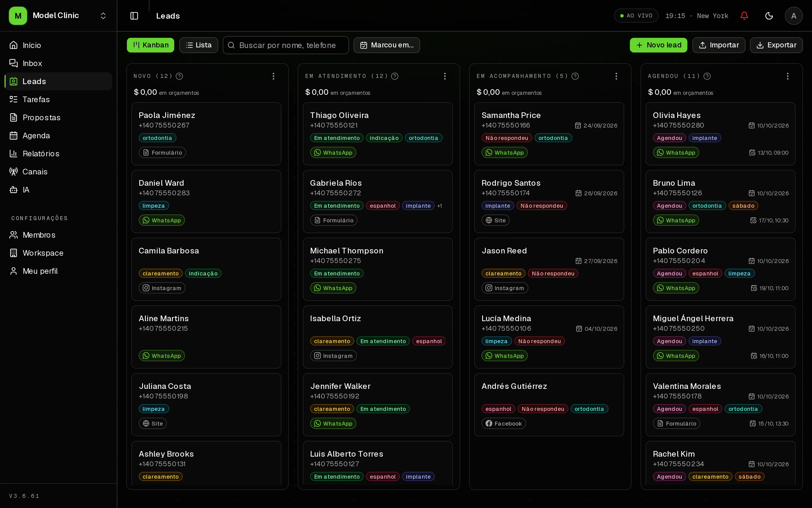Click Instagram badge on Camila Barbosa card
Viewport: 812px width, 508px height.
tap(162, 288)
